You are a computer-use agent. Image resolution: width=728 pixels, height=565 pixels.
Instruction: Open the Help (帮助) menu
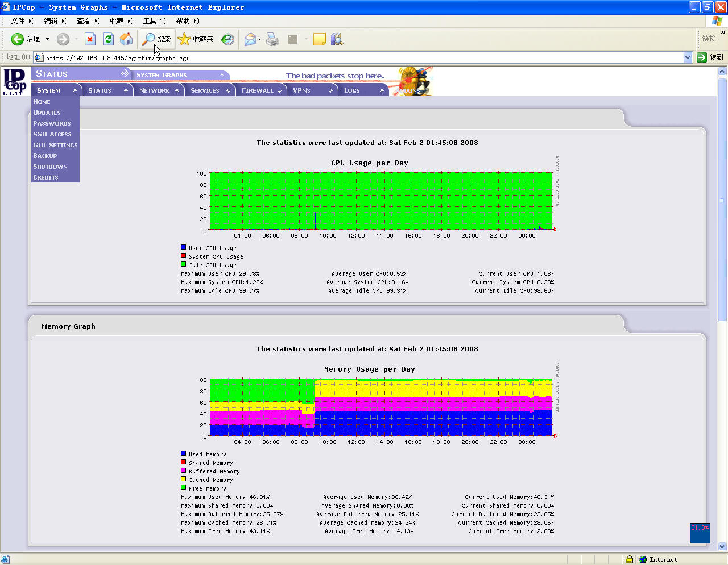[x=188, y=21]
